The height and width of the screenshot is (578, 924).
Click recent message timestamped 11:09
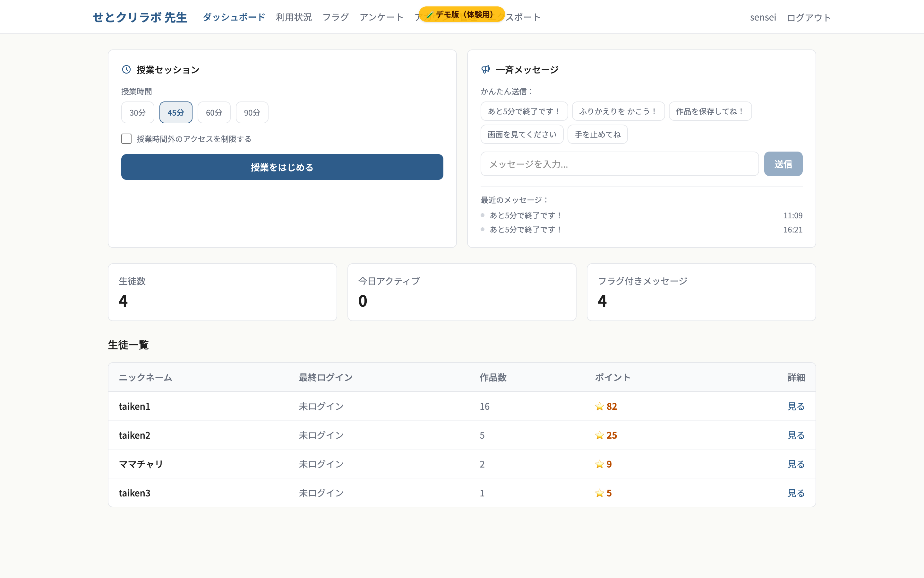click(641, 215)
